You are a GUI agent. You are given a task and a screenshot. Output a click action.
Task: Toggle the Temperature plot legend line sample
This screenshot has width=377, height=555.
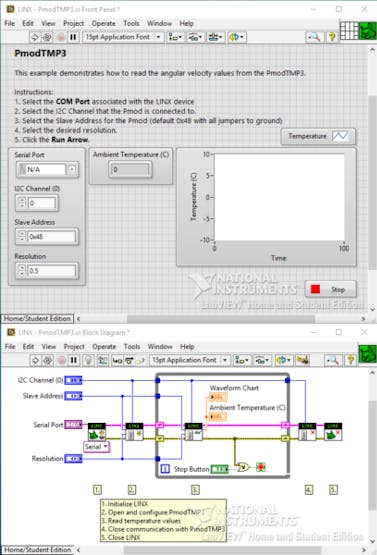pos(340,136)
